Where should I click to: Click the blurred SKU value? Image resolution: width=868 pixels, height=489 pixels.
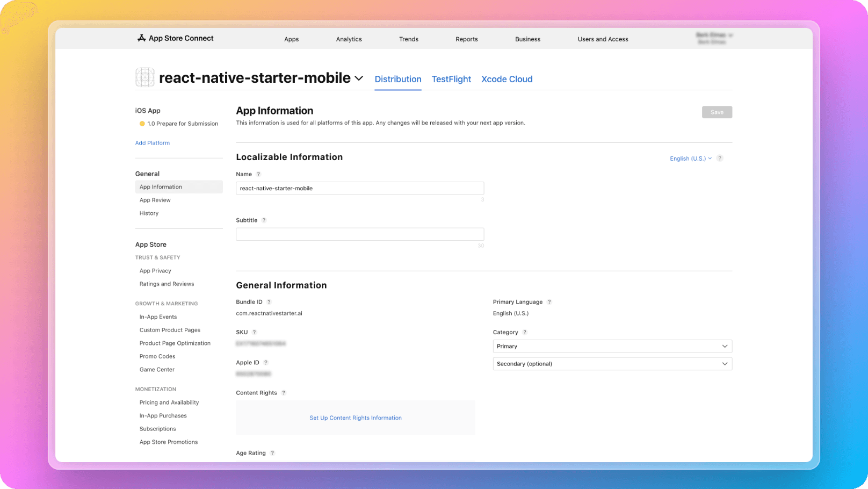261,343
